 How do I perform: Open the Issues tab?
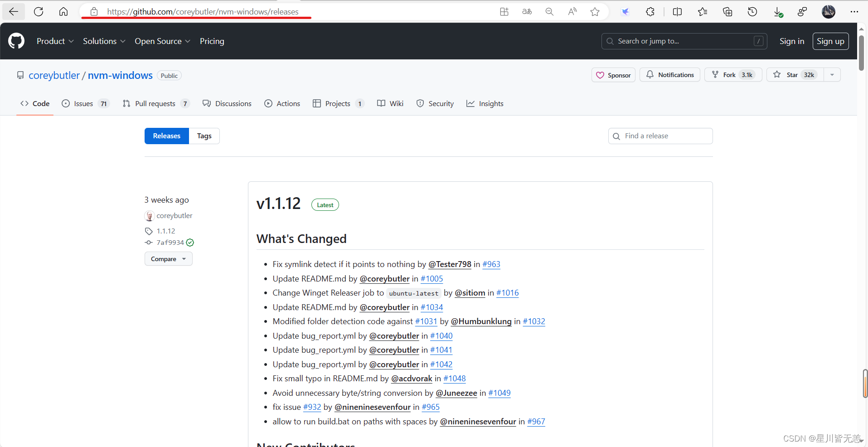[x=85, y=103]
